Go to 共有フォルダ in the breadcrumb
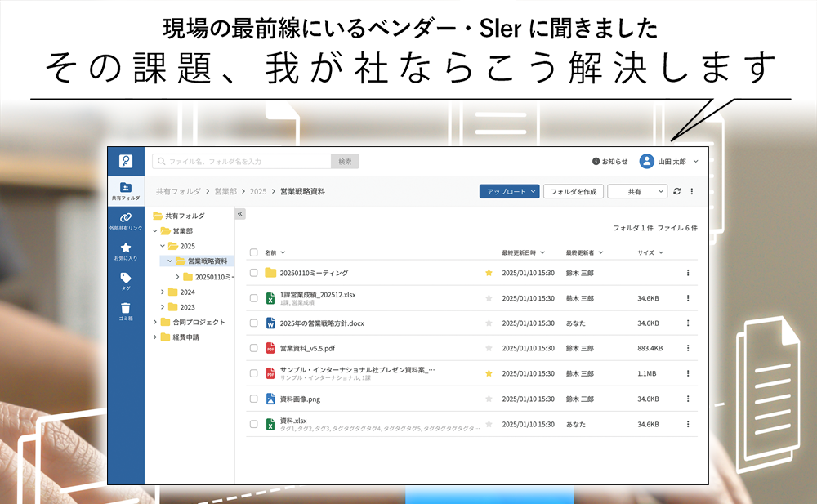The width and height of the screenshot is (817, 504). 178,191
